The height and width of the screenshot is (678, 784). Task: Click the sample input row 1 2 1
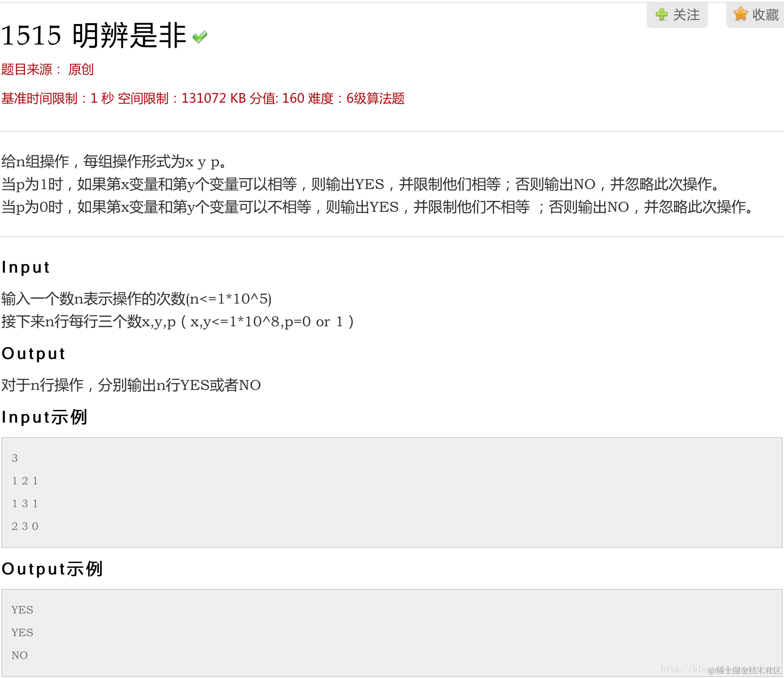click(x=25, y=481)
